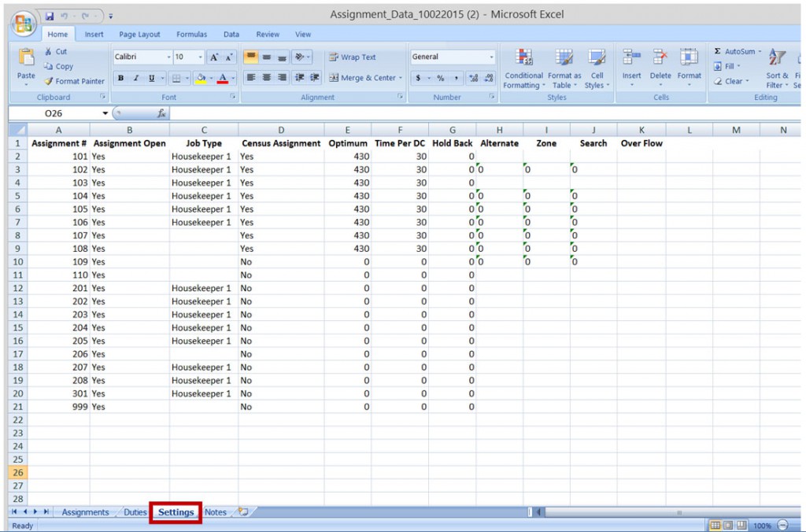Open the Duties sheet tab
This screenshot has width=806, height=532.
(135, 512)
